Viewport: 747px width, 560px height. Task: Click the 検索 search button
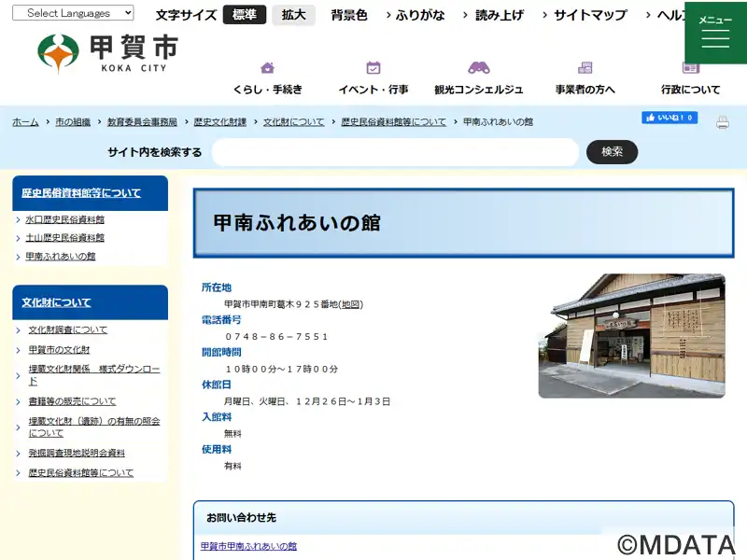[x=612, y=152]
